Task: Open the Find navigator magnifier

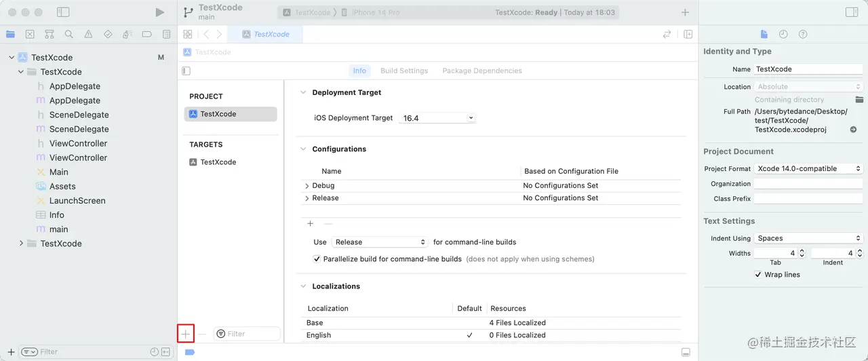Action: click(x=68, y=35)
